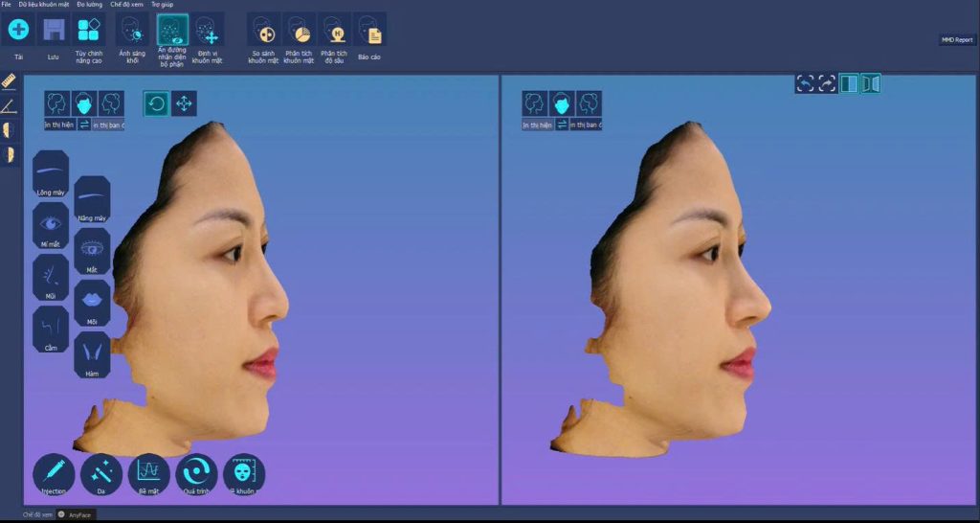Enable the split side-by-side view toggle
980x523 pixels.
pyautogui.click(x=849, y=83)
